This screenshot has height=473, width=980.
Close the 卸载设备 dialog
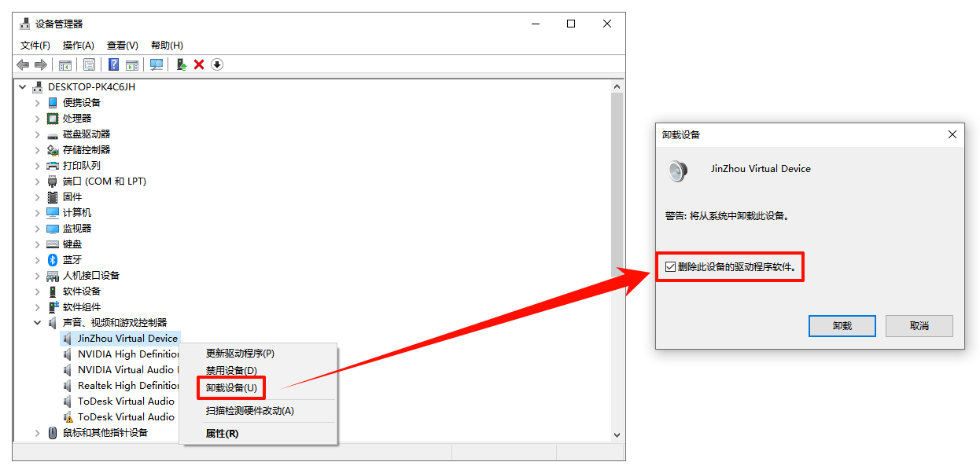[952, 134]
